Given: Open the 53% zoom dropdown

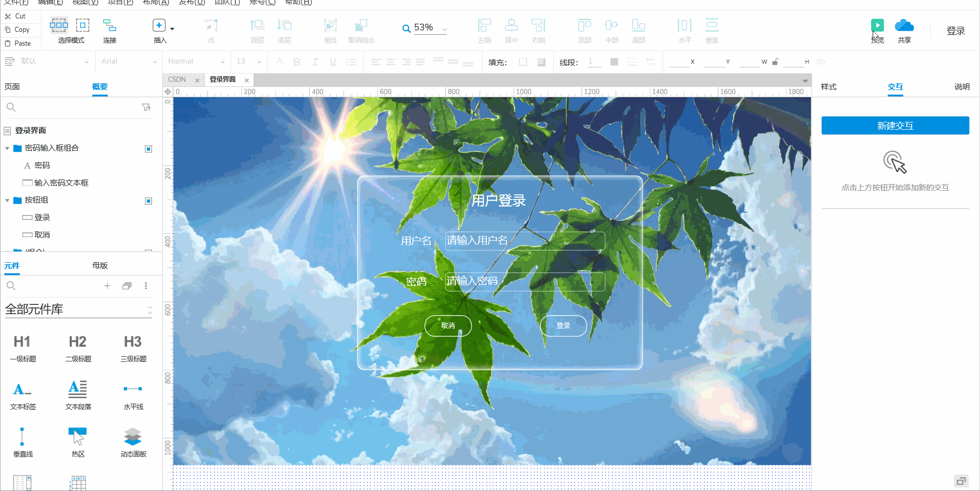Looking at the screenshot, I should click(x=444, y=29).
